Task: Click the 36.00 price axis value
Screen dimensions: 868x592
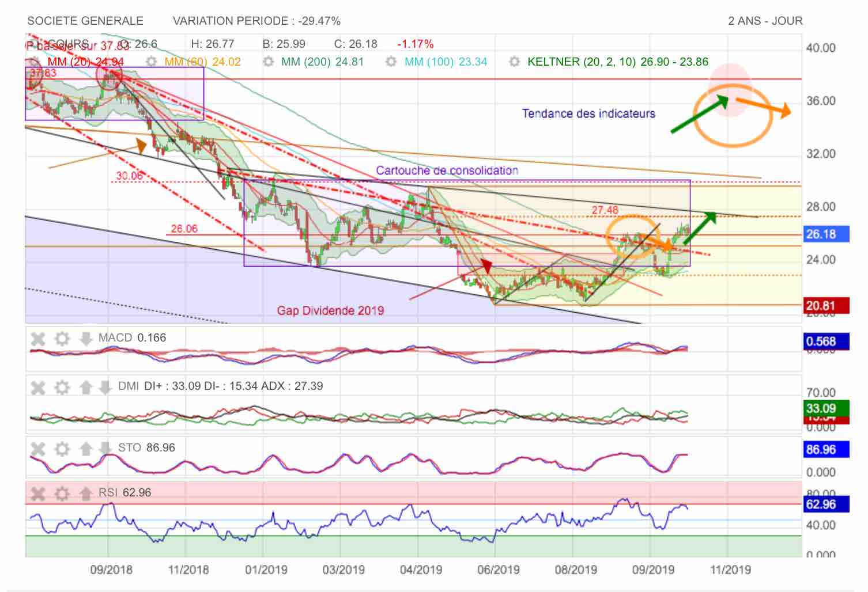Action: 821,101
